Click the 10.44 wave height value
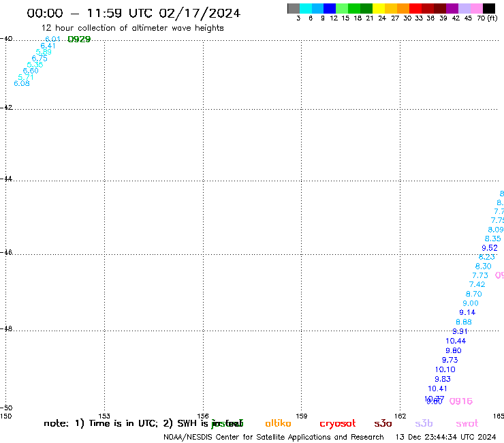Viewport: 504px width, 443px height. coord(456,341)
